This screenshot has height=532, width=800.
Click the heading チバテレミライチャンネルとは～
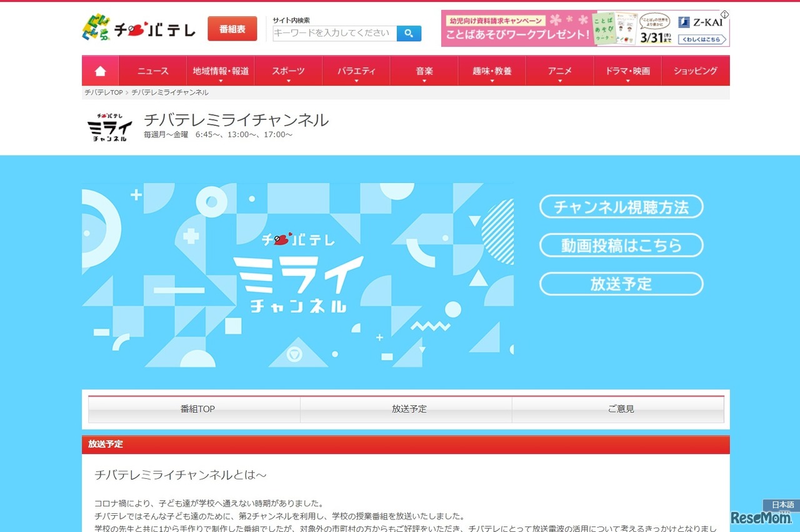click(x=181, y=475)
